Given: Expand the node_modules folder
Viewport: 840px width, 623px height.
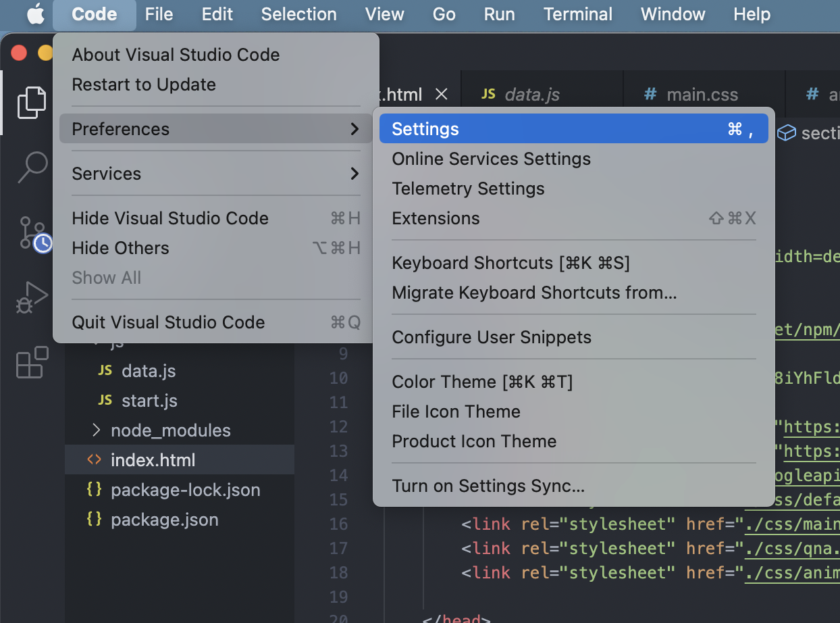Looking at the screenshot, I should 170,430.
